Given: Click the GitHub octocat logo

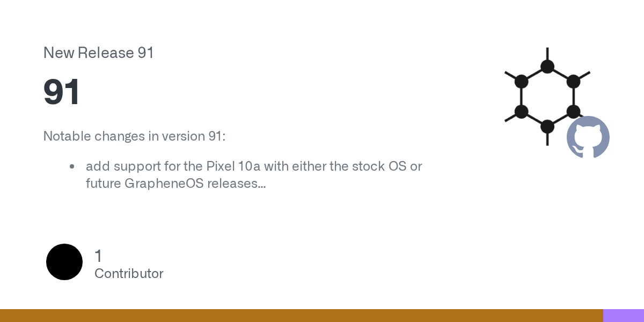Looking at the screenshot, I should pos(588,137).
